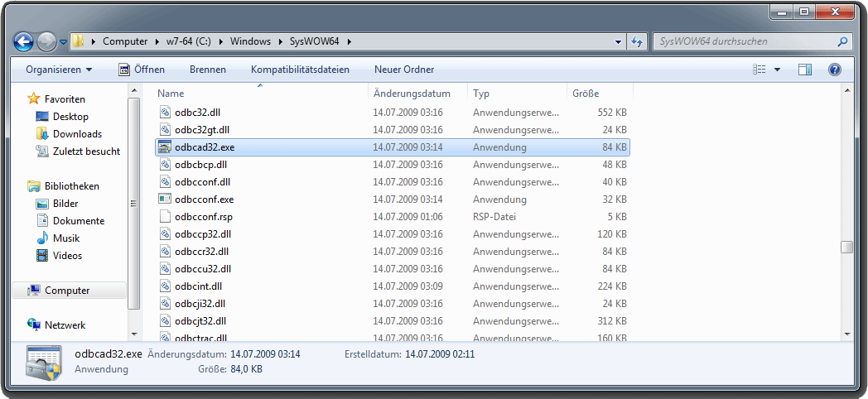Click the Öffnen button in toolbar

pyautogui.click(x=142, y=70)
